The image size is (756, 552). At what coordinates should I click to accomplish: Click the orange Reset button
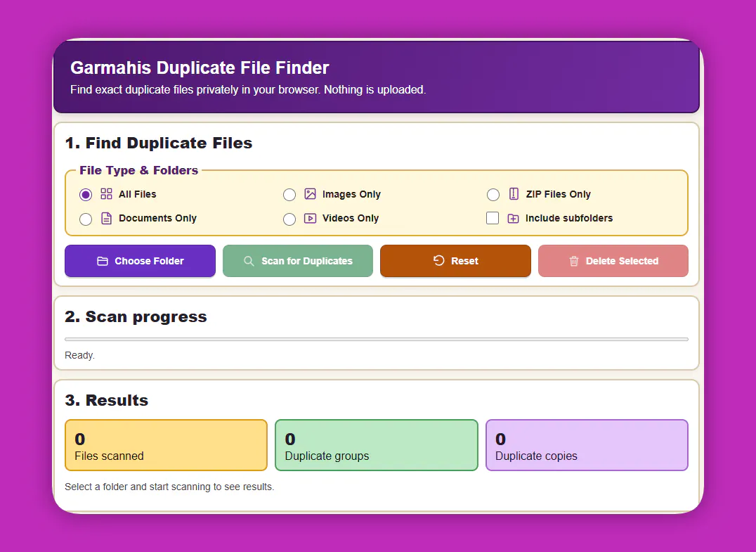tap(455, 261)
